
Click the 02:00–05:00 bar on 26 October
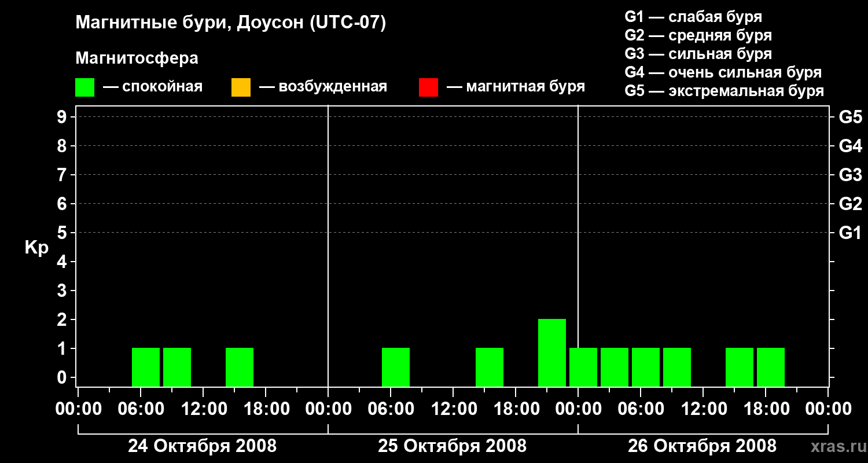point(615,367)
